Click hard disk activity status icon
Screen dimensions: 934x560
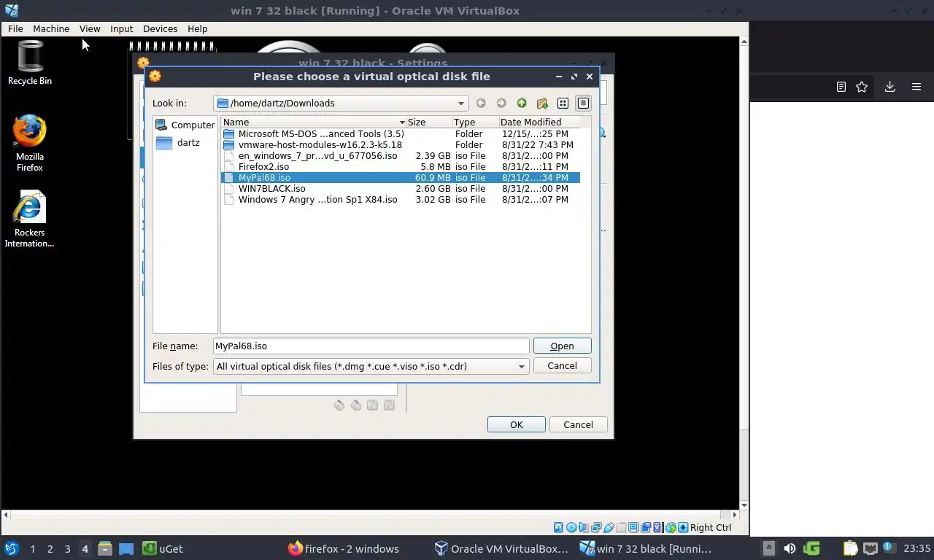point(558,528)
